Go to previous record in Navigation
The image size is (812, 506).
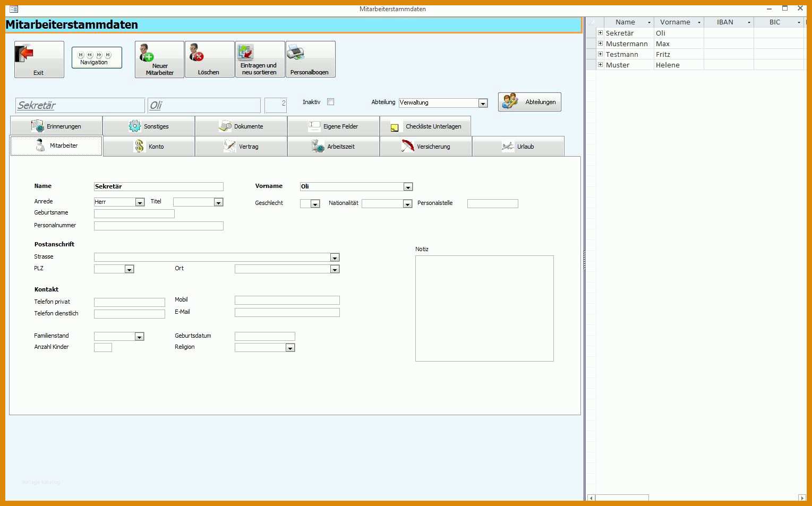click(90, 55)
